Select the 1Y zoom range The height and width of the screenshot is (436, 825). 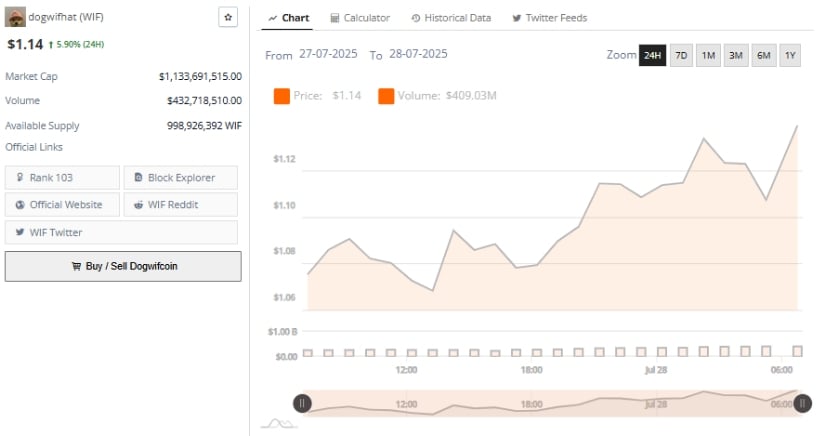point(790,55)
